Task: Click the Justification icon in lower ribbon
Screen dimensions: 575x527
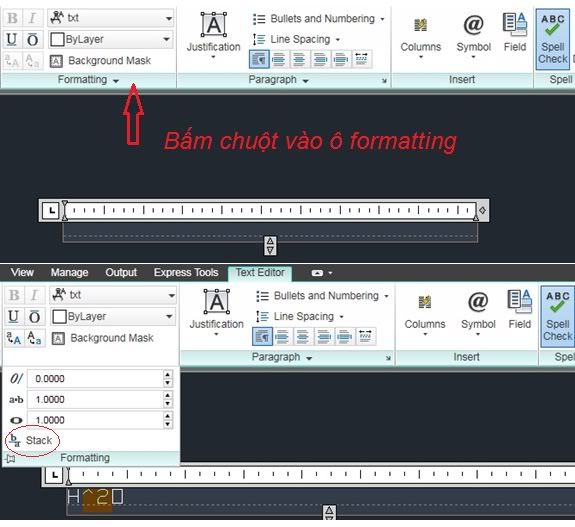Action: (x=216, y=312)
